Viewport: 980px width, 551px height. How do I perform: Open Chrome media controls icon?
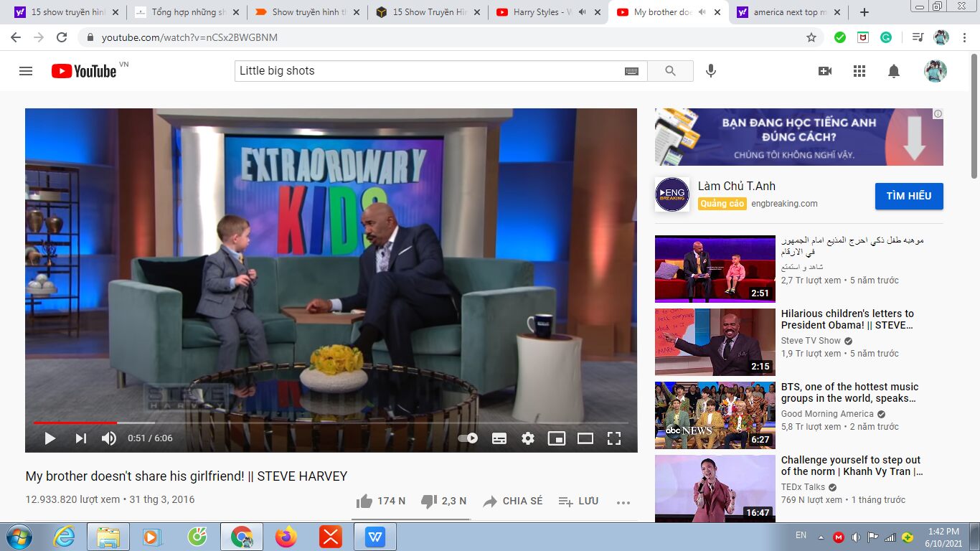coord(918,37)
